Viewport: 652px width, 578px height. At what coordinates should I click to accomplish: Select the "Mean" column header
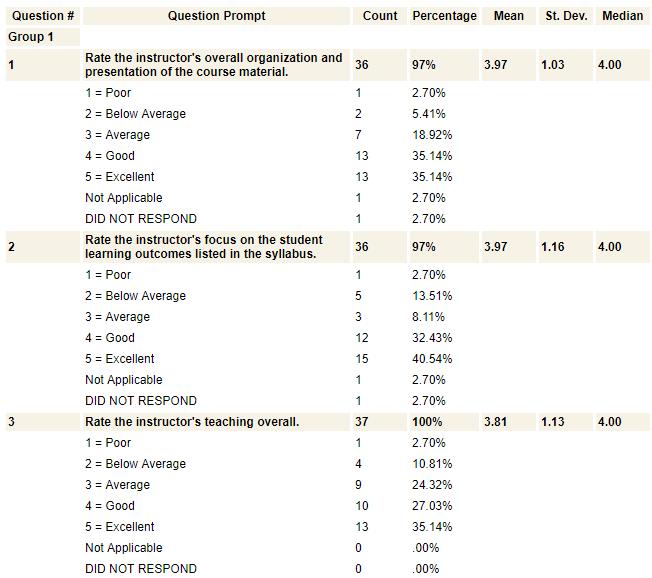(509, 16)
